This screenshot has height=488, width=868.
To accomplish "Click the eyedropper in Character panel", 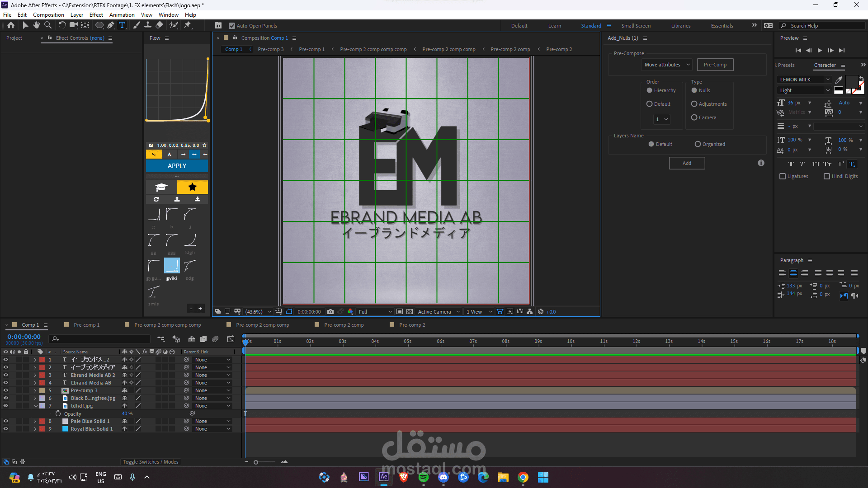I will pyautogui.click(x=839, y=80).
